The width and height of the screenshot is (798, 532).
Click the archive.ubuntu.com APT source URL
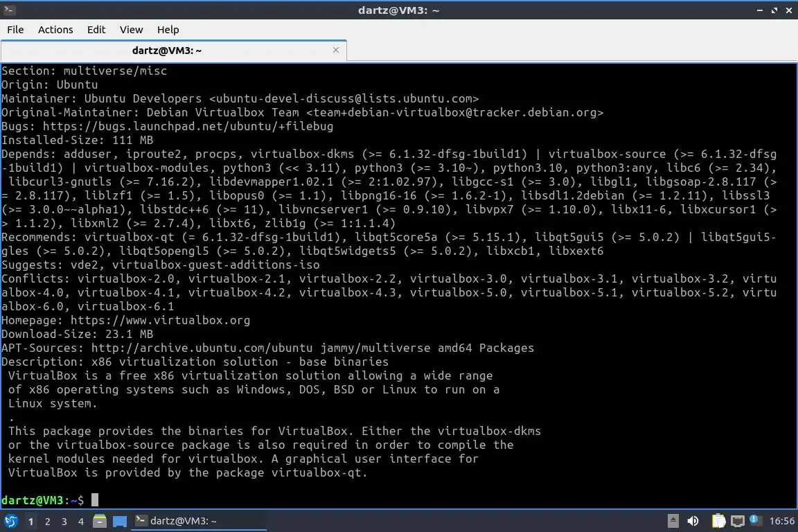point(202,348)
